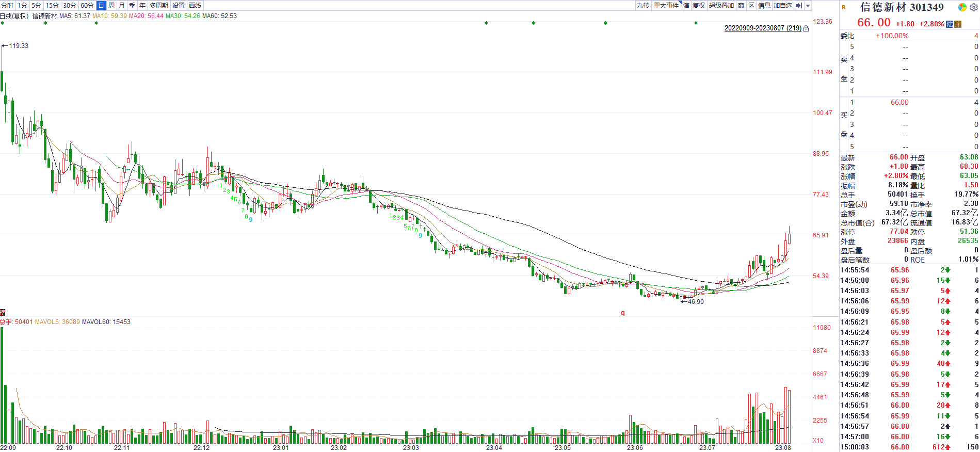Switch to the 周 weekly chart tab

[111, 6]
